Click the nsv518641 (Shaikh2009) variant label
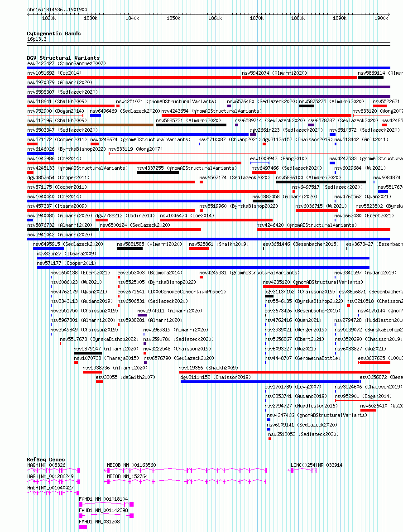Viewport: 403px width, 532px height. (x=57, y=101)
